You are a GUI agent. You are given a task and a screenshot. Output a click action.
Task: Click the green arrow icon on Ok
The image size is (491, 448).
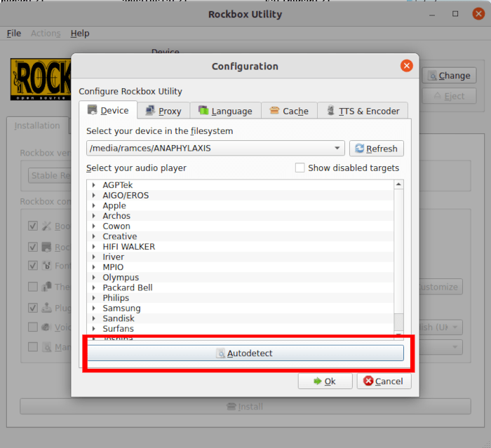point(318,381)
